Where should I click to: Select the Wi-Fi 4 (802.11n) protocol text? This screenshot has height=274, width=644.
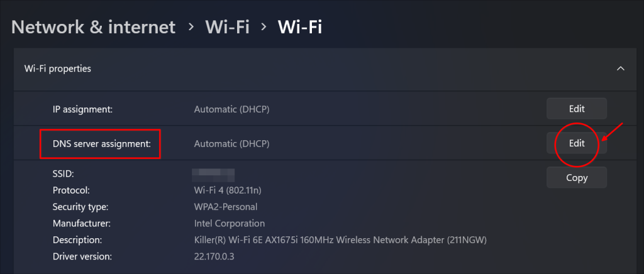click(x=228, y=190)
